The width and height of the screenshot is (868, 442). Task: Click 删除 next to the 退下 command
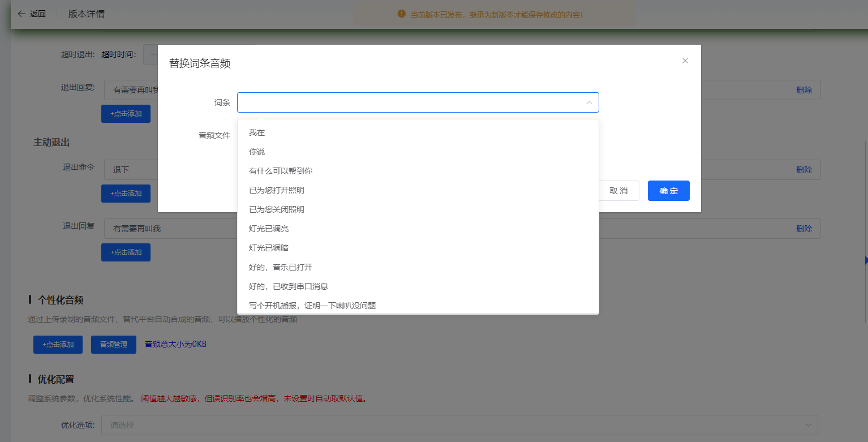805,169
